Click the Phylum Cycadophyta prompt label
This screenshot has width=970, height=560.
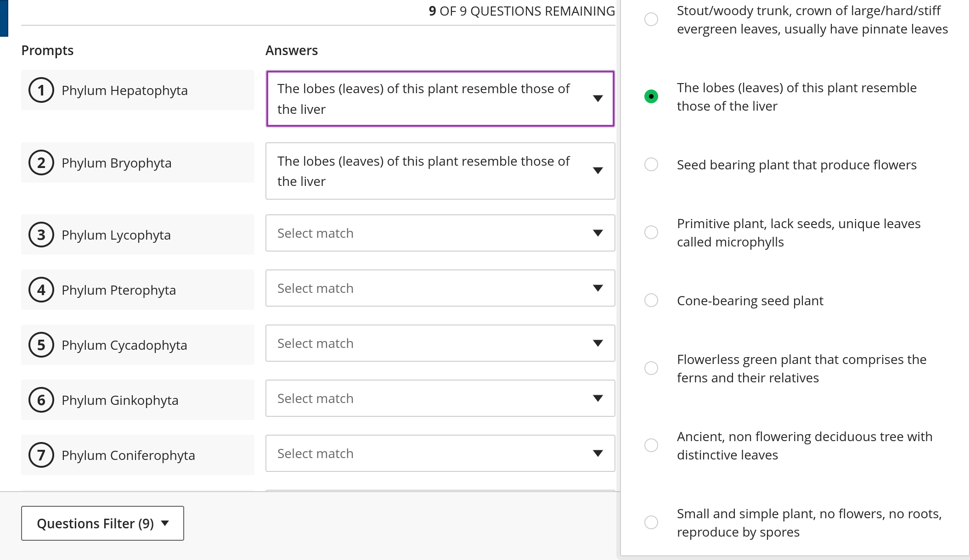click(x=124, y=345)
